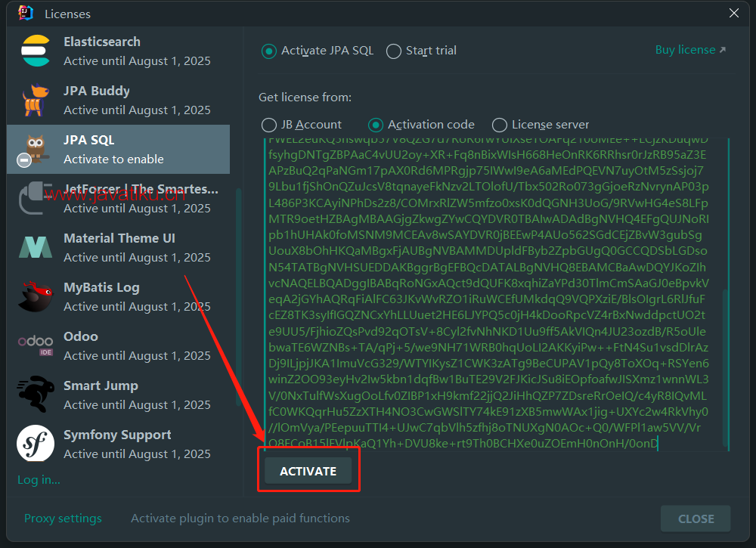This screenshot has height=548, width=756.
Task: Click the JPA SQL owl icon
Action: (x=36, y=148)
